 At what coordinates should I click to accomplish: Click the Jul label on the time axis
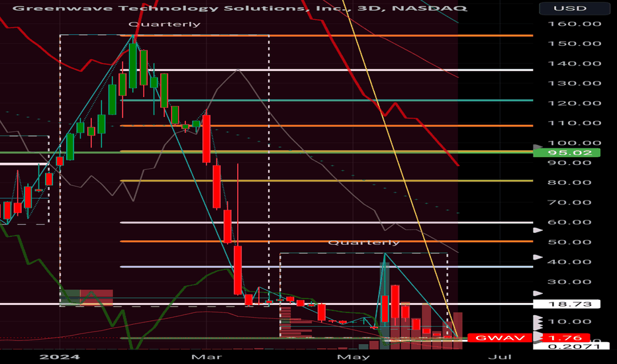point(500,357)
